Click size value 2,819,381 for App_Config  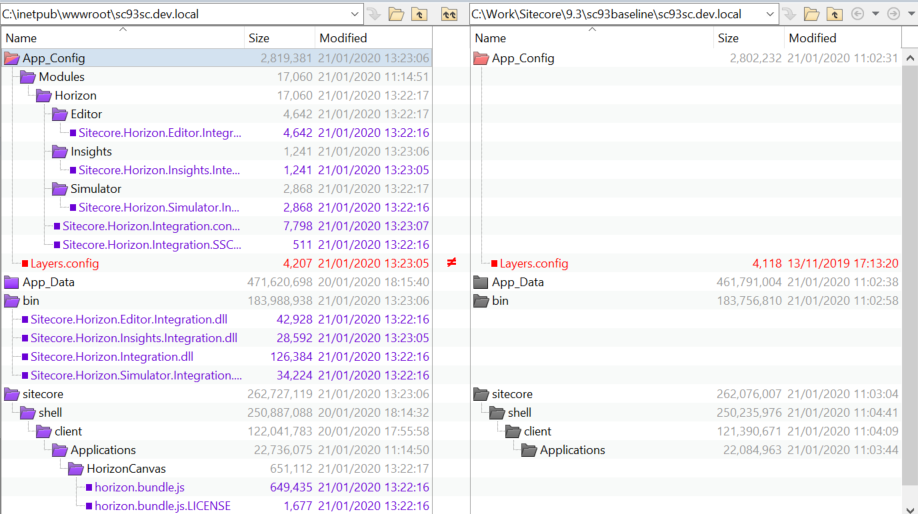pyautogui.click(x=286, y=58)
